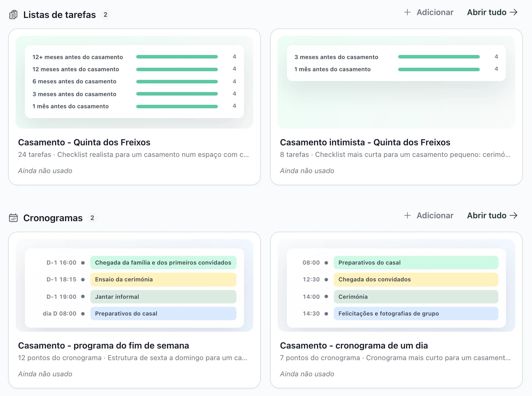Click the plus icon in Cronogramas header

(x=407, y=215)
